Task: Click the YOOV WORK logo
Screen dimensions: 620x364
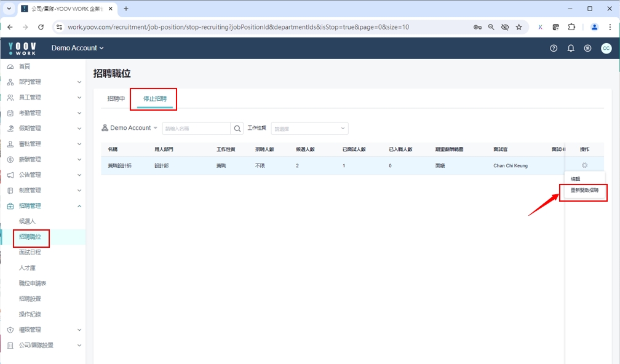Action: pos(22,48)
